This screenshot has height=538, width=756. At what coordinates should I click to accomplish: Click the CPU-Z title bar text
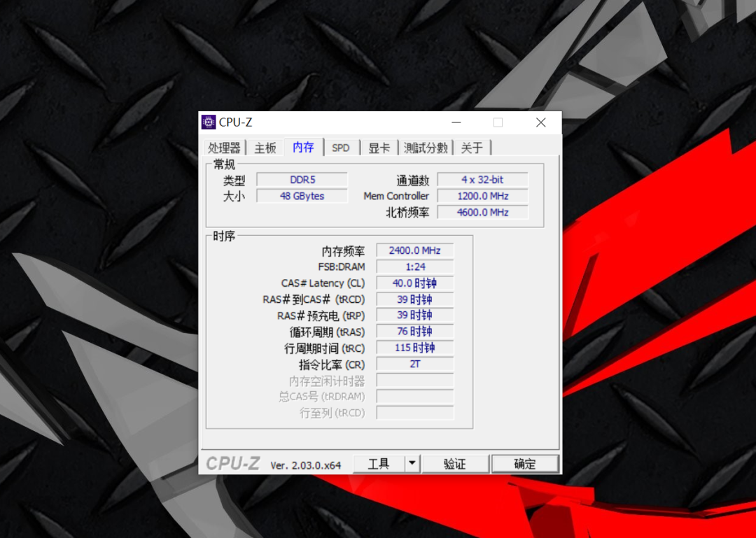[x=235, y=122]
